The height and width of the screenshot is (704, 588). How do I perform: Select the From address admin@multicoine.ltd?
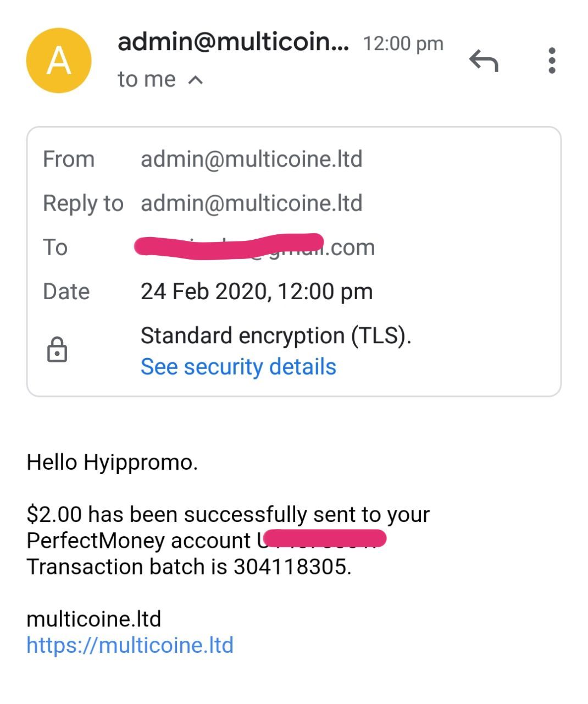point(251,159)
